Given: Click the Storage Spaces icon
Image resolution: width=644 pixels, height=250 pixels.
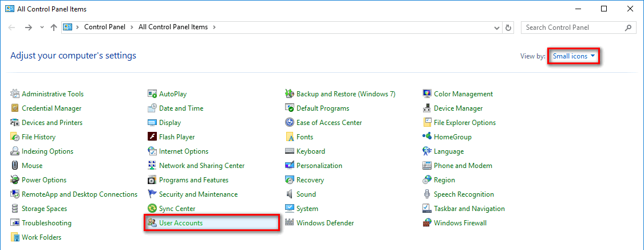Looking at the screenshot, I should click(x=15, y=209).
